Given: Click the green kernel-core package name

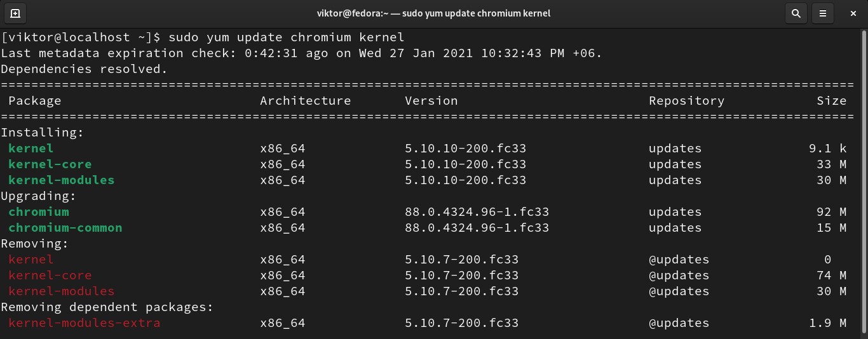Looking at the screenshot, I should tap(50, 164).
